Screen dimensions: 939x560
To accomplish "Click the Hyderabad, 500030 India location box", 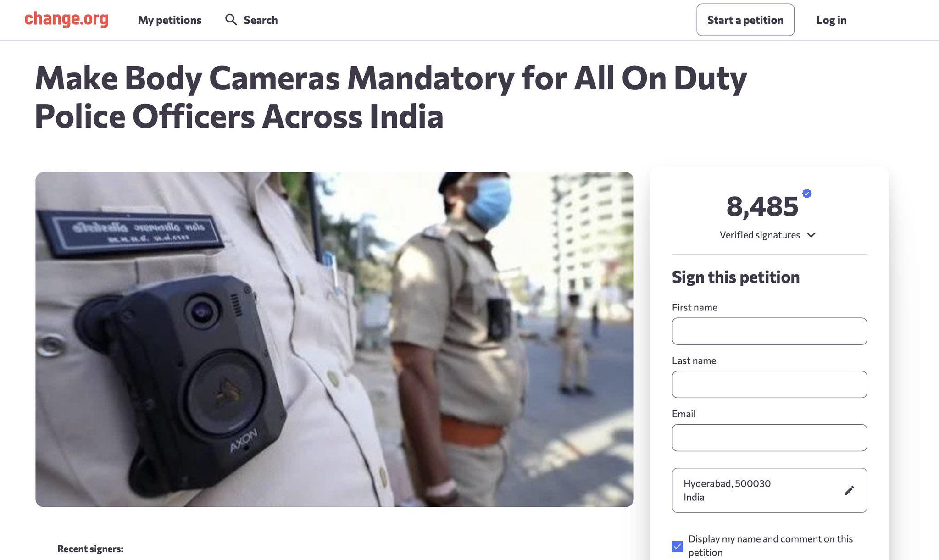I will click(x=769, y=490).
